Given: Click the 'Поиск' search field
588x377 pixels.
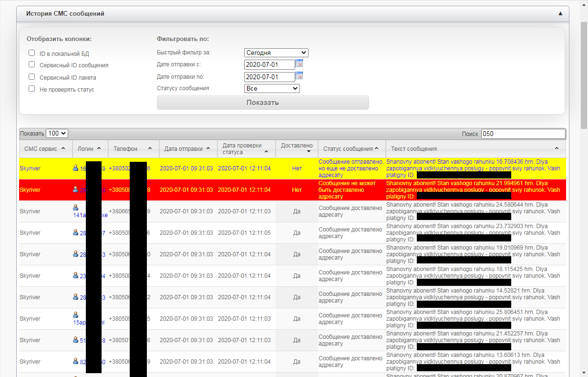Looking at the screenshot, I should [523, 134].
